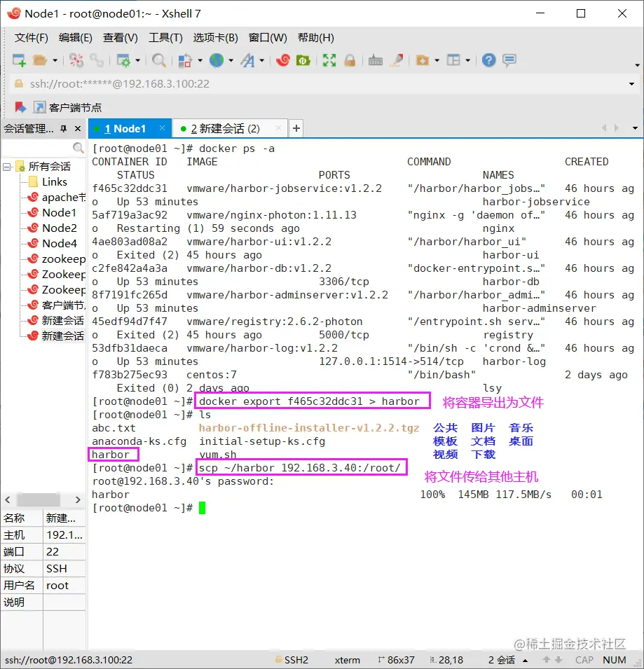Add a new tab with plus button
The height and width of the screenshot is (669, 644).
(x=296, y=128)
